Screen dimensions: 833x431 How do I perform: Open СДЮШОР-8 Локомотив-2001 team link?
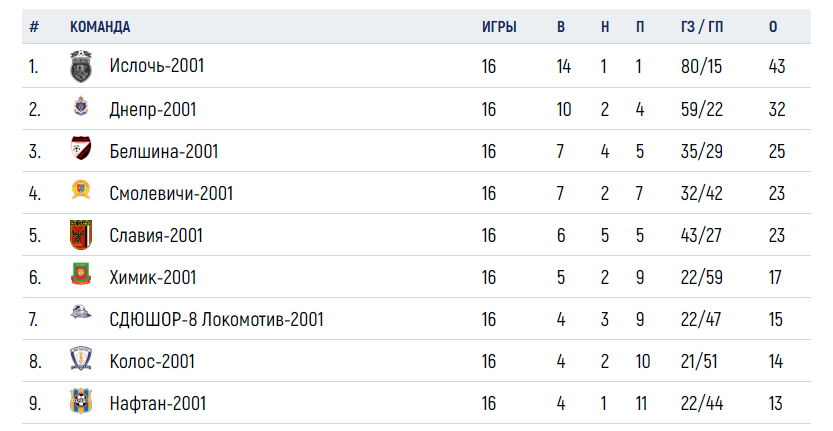(216, 319)
